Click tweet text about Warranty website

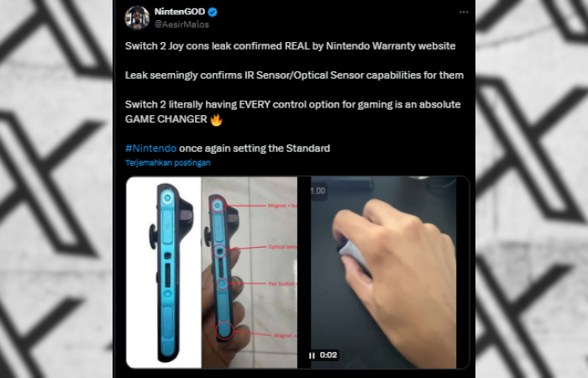291,46
